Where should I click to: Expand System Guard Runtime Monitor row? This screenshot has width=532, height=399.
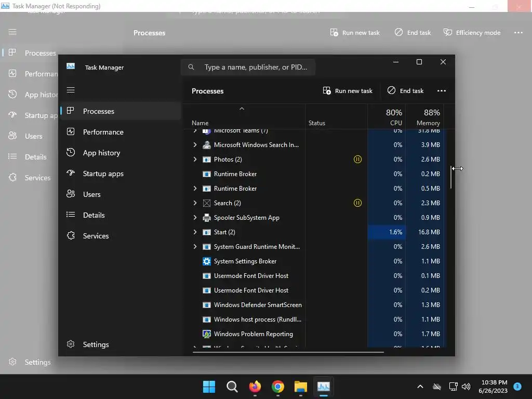(195, 247)
